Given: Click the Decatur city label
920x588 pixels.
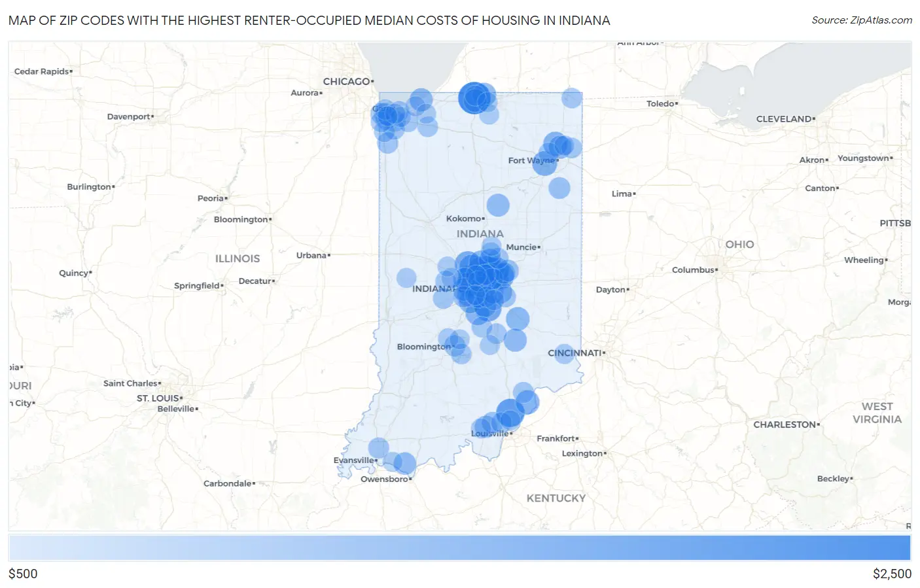Looking at the screenshot, I should 255,281.
